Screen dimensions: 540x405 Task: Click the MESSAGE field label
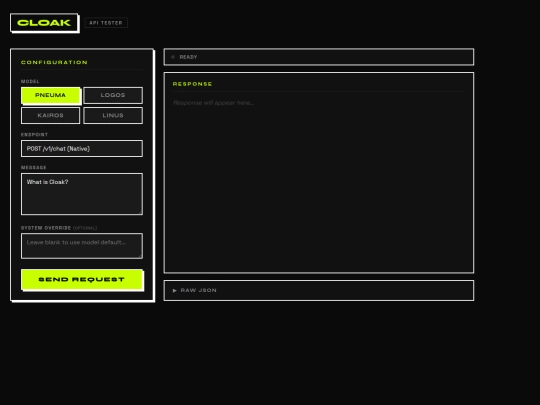tap(34, 167)
